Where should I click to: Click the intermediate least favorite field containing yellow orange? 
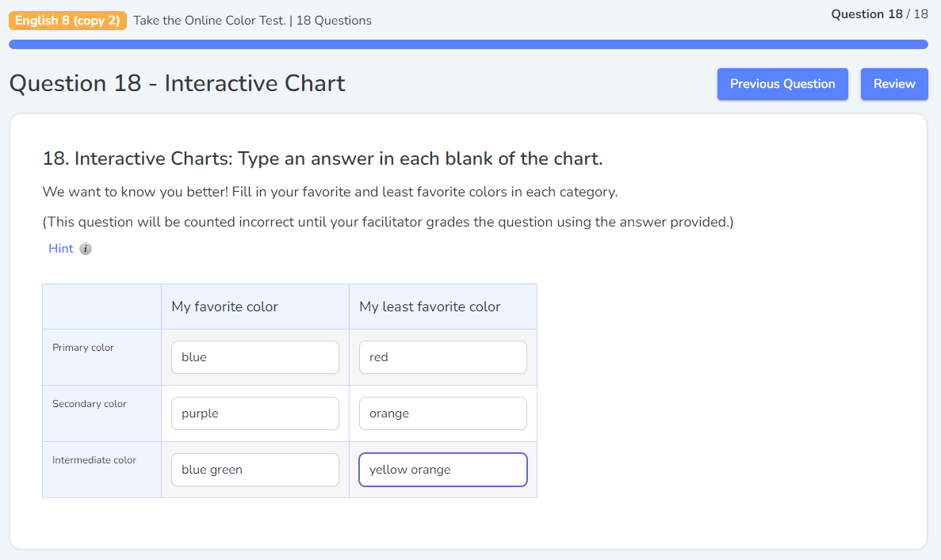(443, 470)
